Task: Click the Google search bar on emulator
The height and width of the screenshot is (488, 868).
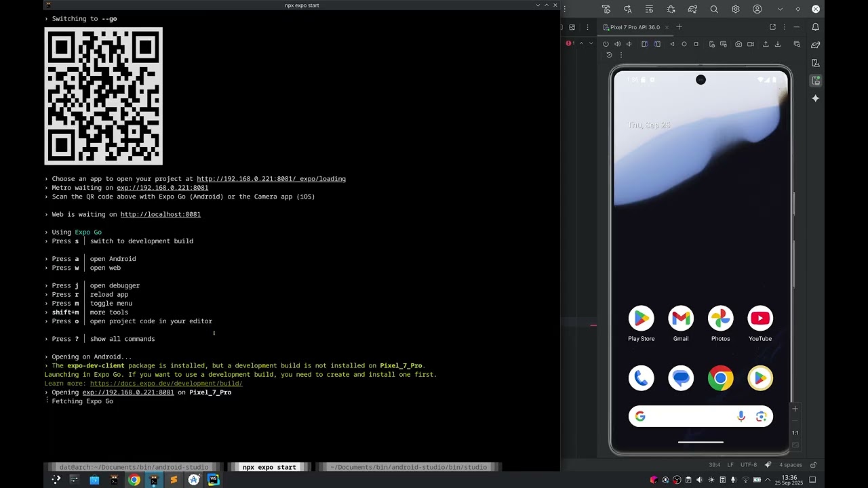Action: 701,416
